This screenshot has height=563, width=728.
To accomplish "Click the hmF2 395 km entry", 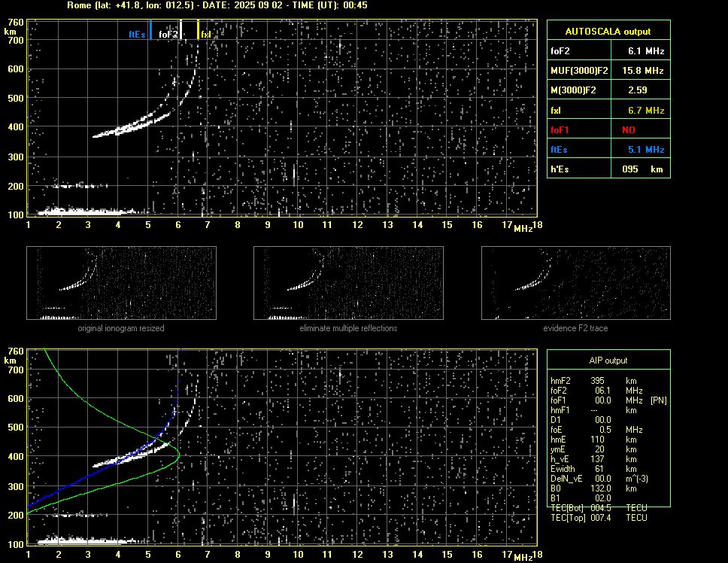I will tap(593, 381).
